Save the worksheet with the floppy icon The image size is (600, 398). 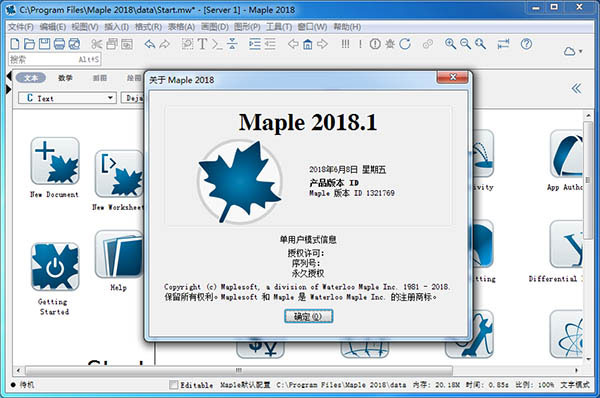[44, 44]
